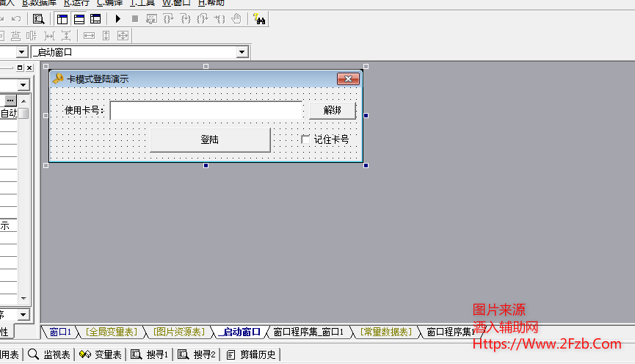The height and width of the screenshot is (364, 635).
Task: Click the equal height alignment icon
Action: (x=106, y=35)
